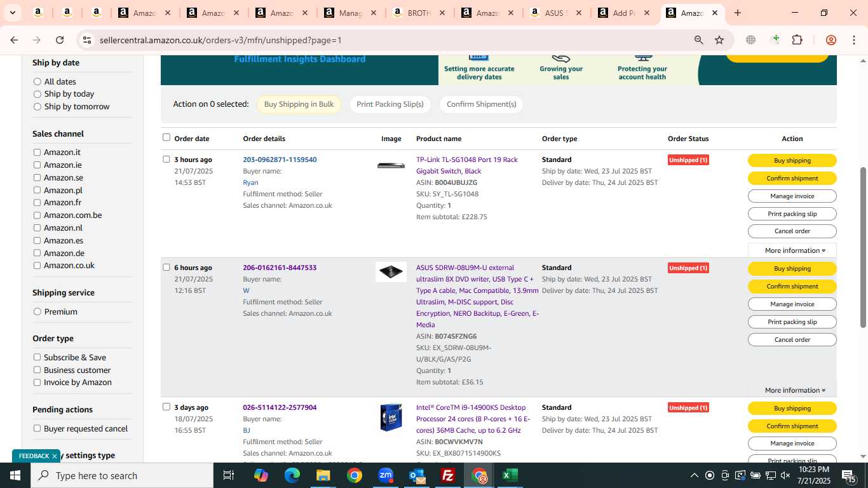Switch to the BROTH browser tab
Image resolution: width=868 pixels, height=488 pixels.
pos(419,13)
